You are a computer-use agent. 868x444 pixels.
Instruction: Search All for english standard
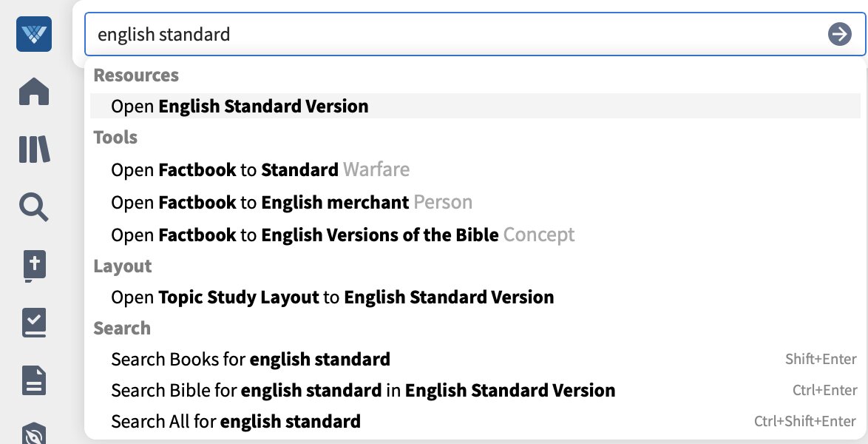click(475, 421)
